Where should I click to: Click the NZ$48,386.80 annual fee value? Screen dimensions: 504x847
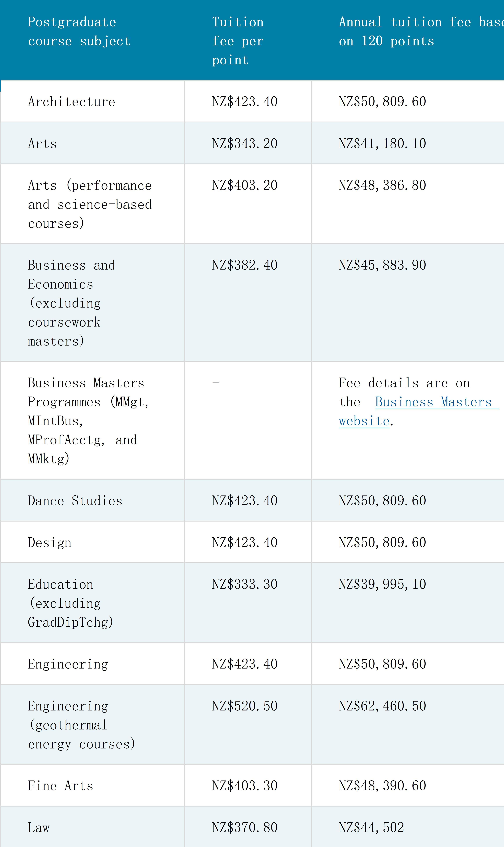pyautogui.click(x=382, y=185)
